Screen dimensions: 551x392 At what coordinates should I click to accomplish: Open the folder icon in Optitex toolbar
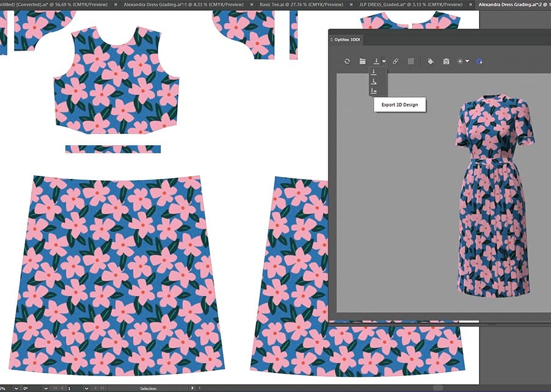(362, 62)
